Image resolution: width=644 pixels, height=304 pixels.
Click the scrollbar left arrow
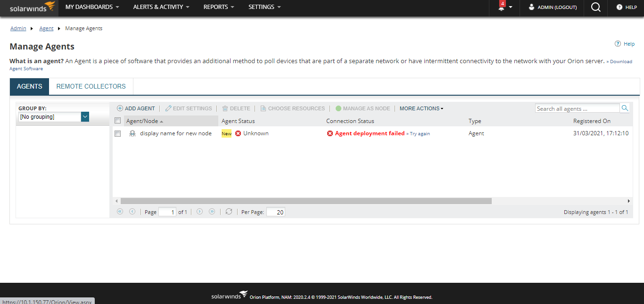click(x=116, y=201)
